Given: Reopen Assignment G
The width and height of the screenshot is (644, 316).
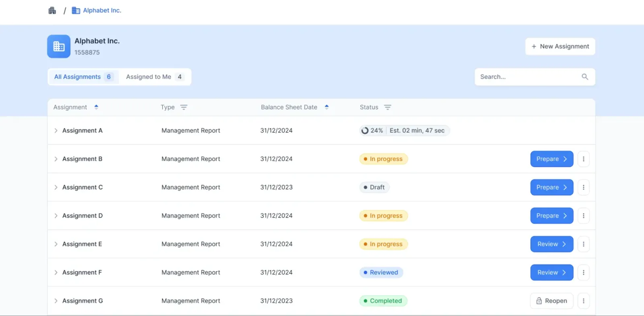Looking at the screenshot, I should (551, 301).
